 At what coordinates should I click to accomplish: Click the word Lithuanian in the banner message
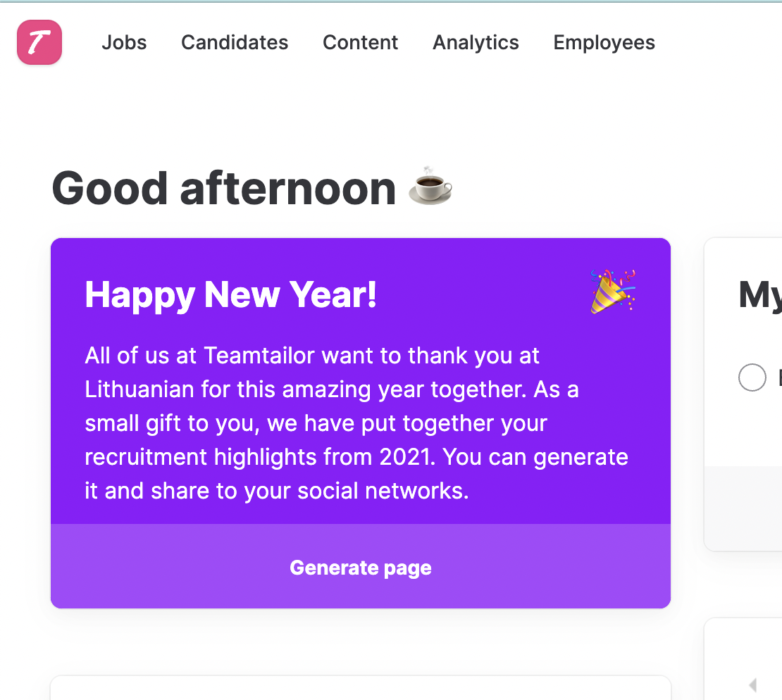[139, 389]
